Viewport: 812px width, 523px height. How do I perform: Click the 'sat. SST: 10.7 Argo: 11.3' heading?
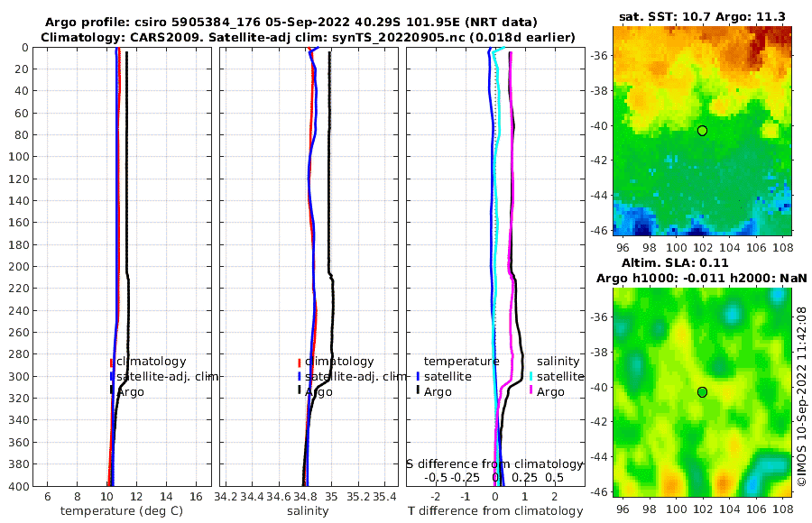click(702, 17)
